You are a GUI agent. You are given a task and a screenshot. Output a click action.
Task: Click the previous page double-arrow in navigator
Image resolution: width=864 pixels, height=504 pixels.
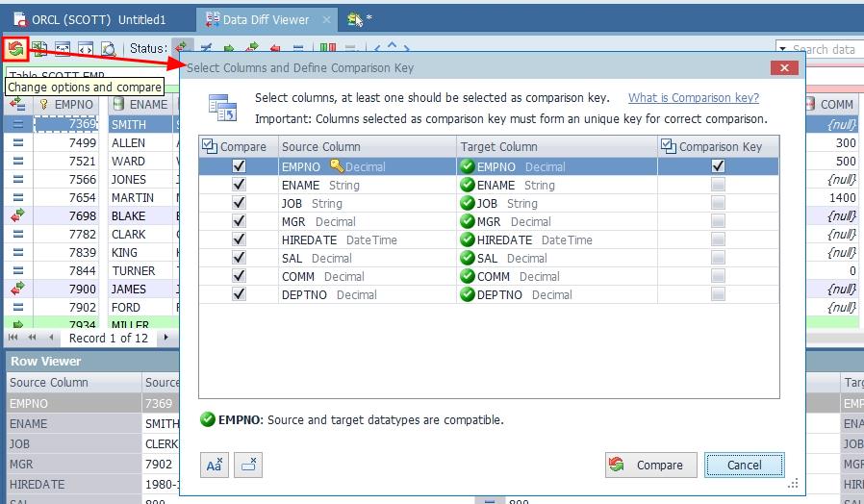click(32, 338)
